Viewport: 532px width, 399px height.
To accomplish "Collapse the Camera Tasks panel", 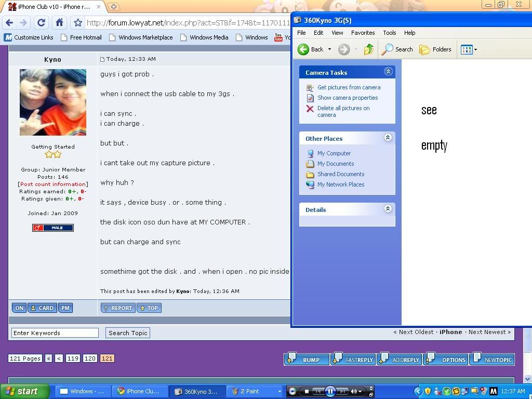I will 388,72.
